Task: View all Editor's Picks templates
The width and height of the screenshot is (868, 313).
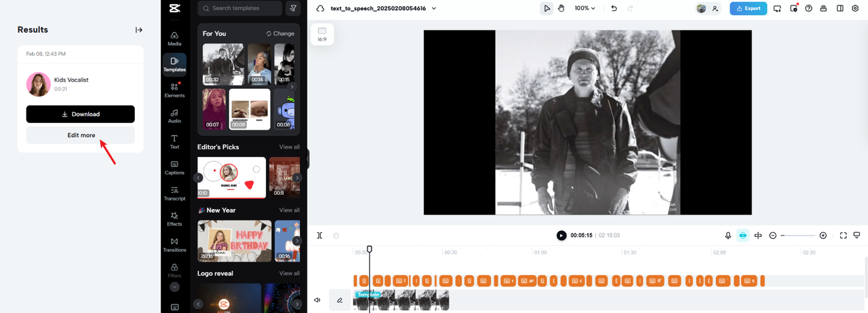Action: 290,147
